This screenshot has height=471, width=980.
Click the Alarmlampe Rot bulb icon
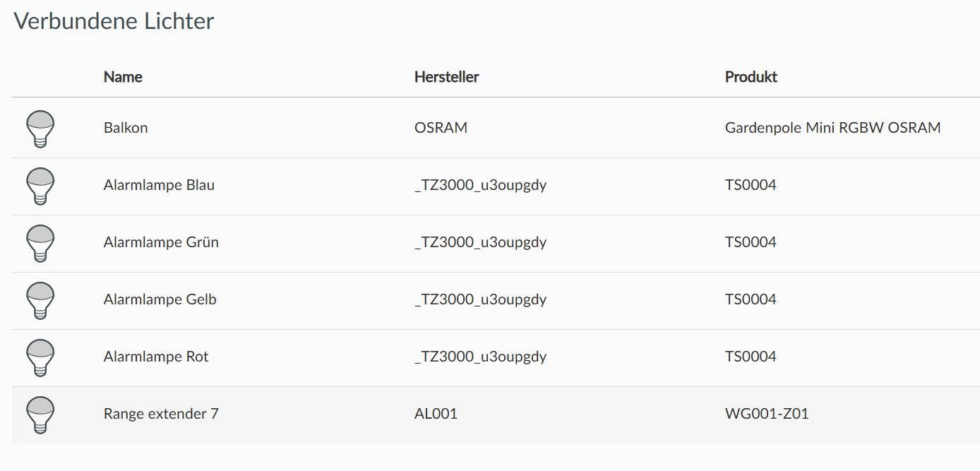(x=40, y=357)
